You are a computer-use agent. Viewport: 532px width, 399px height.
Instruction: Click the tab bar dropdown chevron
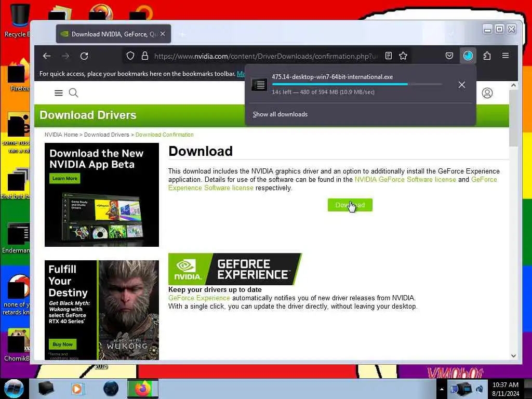451,34
